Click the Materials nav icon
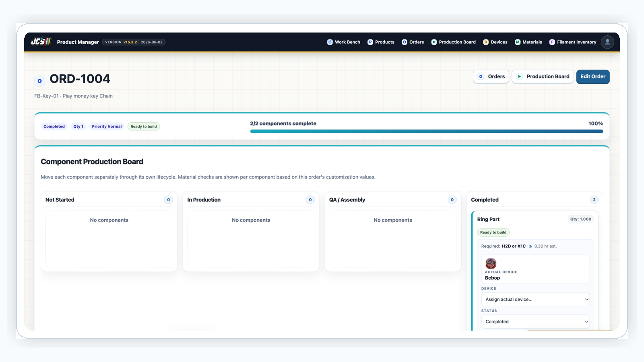This screenshot has height=362, width=644. (518, 42)
